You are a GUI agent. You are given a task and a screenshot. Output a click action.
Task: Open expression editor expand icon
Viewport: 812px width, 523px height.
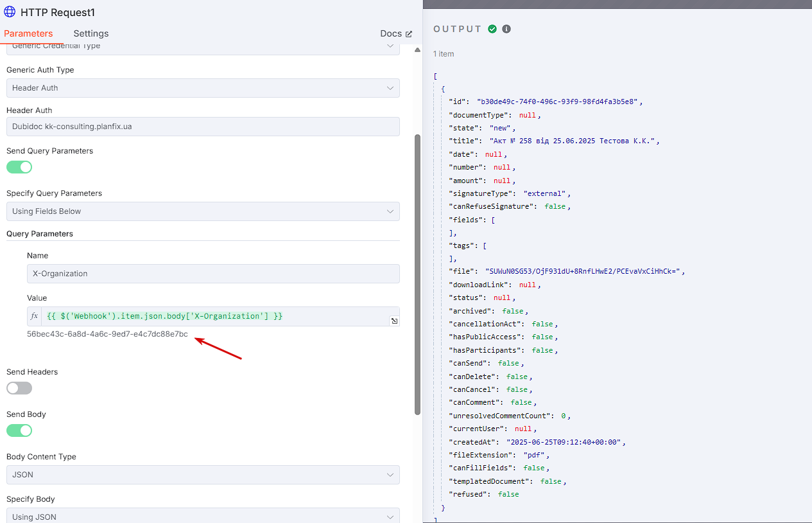394,321
